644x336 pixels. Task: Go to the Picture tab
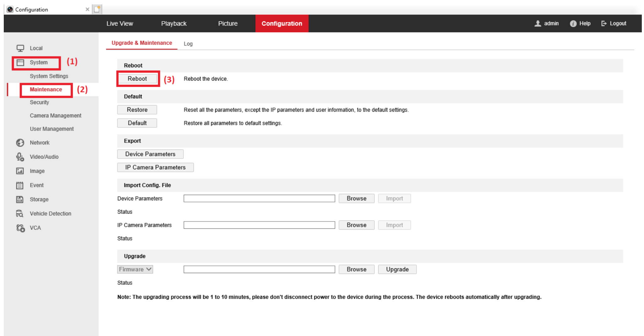pos(228,24)
